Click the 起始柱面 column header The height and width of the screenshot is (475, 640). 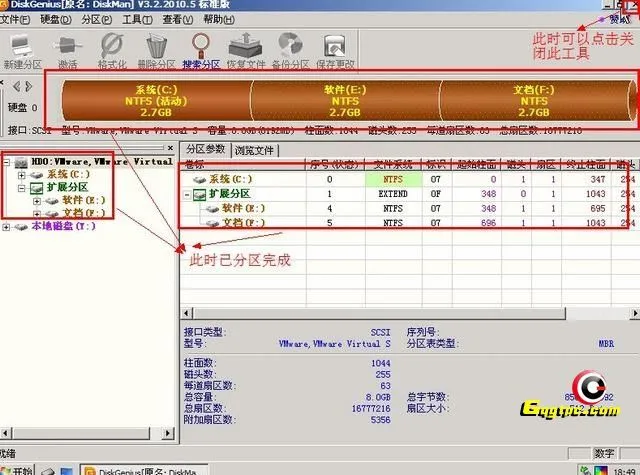(476, 165)
